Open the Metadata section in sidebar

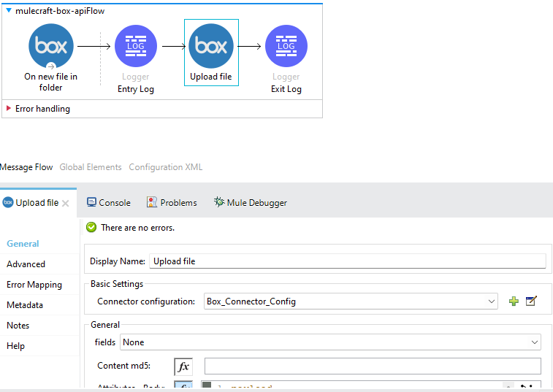pyautogui.click(x=25, y=305)
